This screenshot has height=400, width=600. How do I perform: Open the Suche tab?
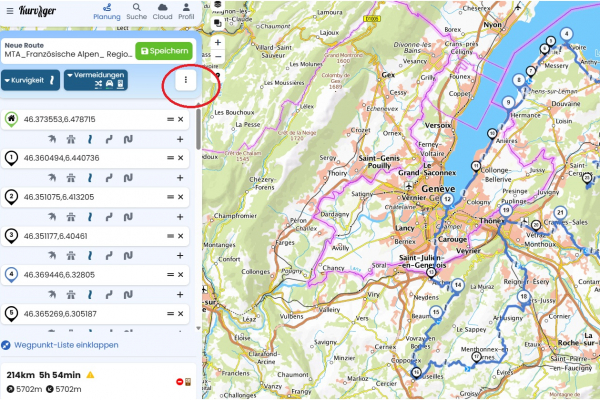click(136, 11)
